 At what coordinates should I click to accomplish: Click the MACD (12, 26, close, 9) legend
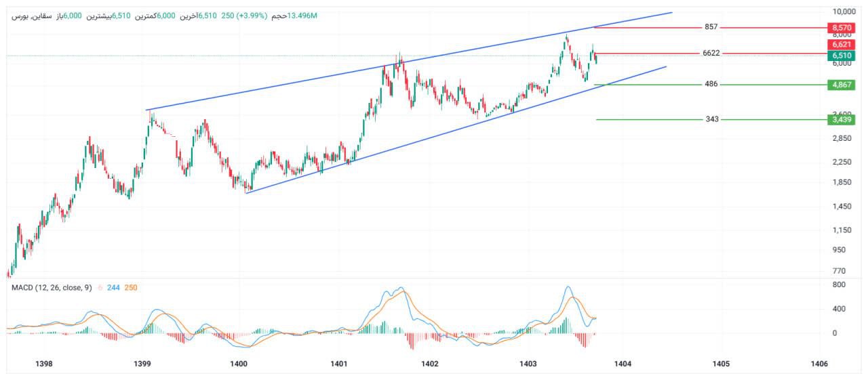[52, 288]
